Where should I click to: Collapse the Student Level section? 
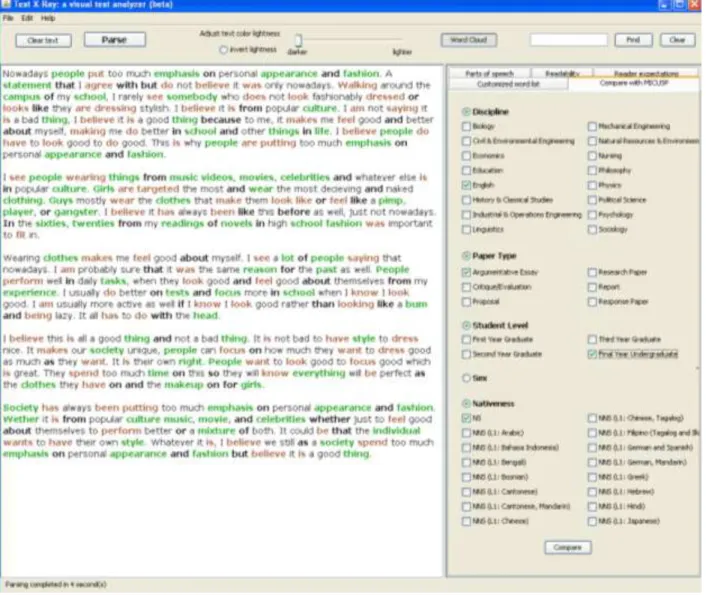point(466,325)
